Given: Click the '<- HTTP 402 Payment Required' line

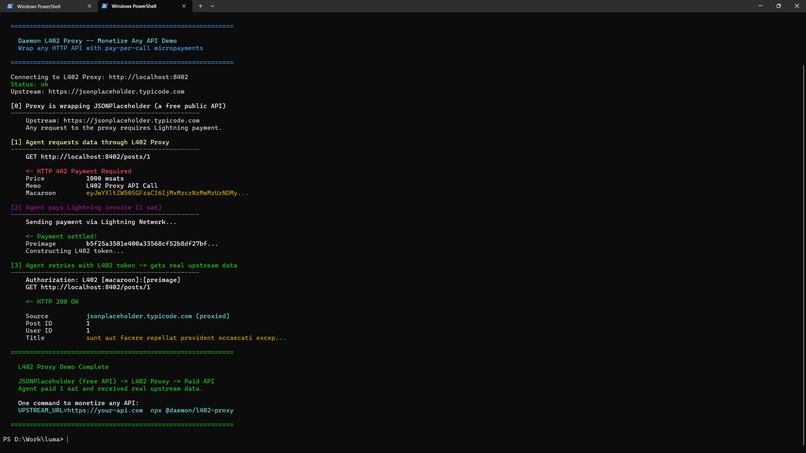Looking at the screenshot, I should click(79, 171).
